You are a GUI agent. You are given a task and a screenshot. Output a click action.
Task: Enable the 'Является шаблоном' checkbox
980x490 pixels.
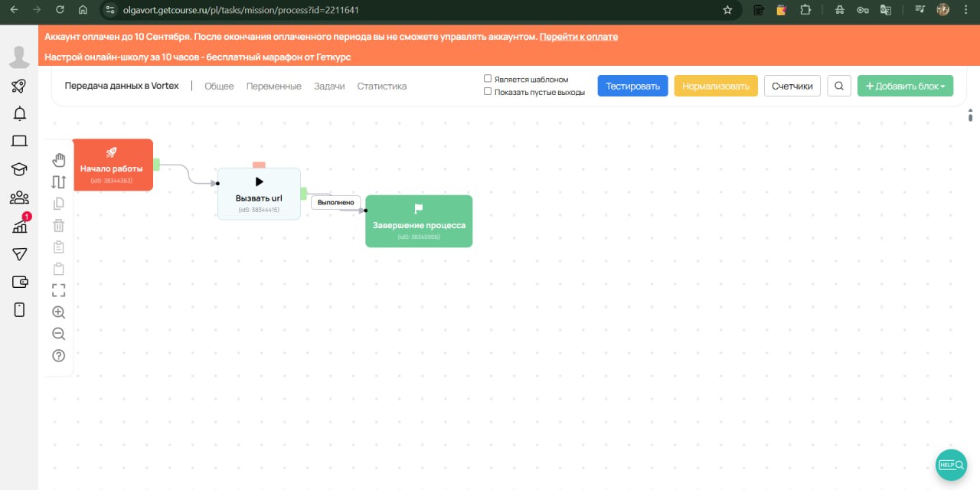coord(488,79)
